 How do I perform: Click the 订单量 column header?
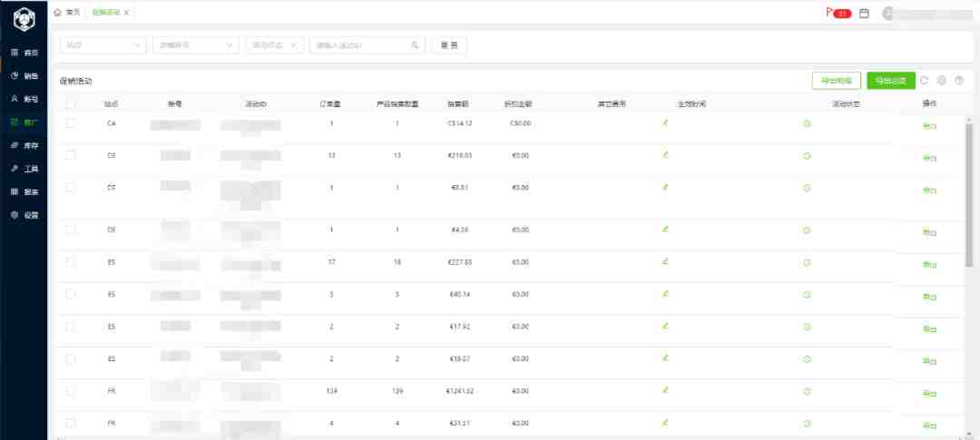pos(330,104)
